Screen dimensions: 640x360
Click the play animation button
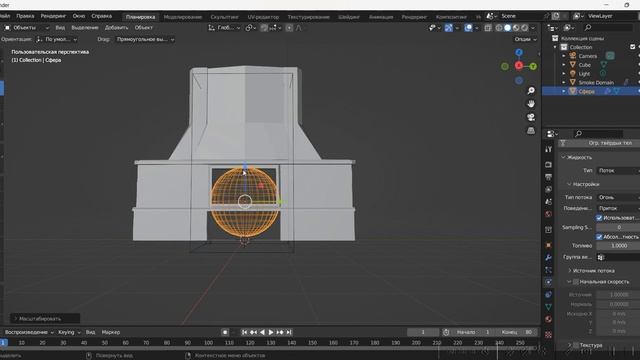click(x=271, y=333)
